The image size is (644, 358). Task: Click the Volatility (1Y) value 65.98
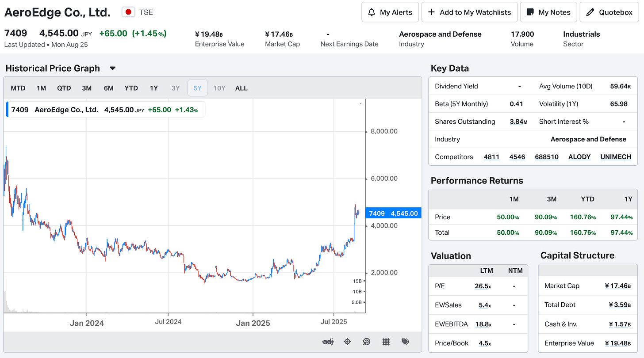[x=619, y=104]
